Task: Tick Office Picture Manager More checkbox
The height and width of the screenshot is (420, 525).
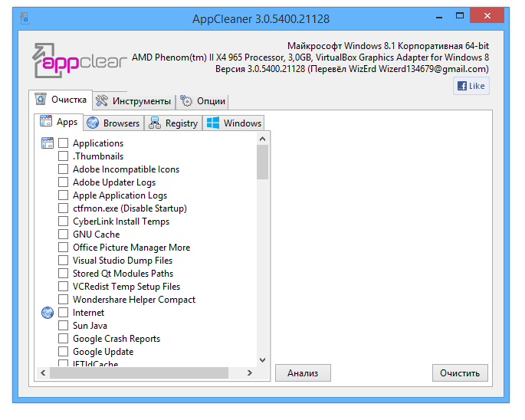Action: pyautogui.click(x=64, y=248)
